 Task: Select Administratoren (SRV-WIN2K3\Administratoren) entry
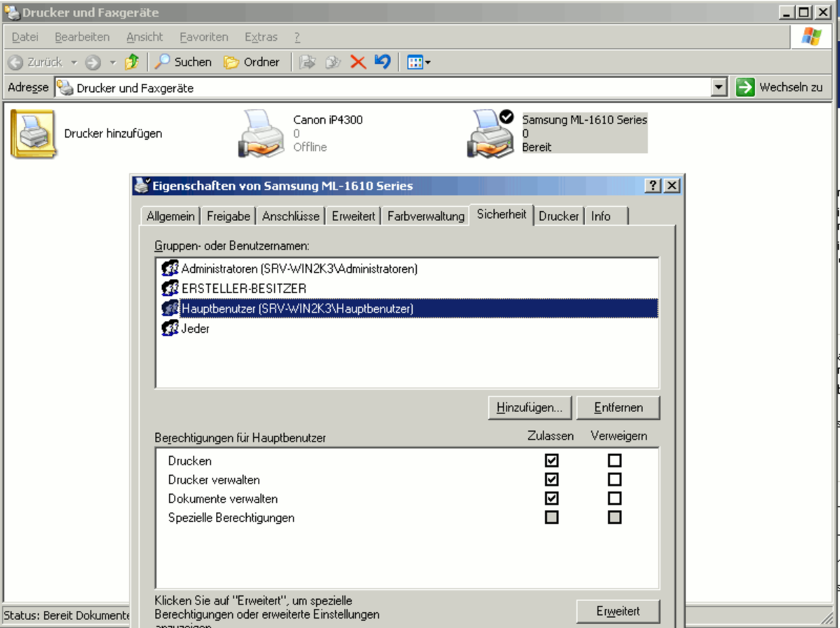click(x=299, y=268)
